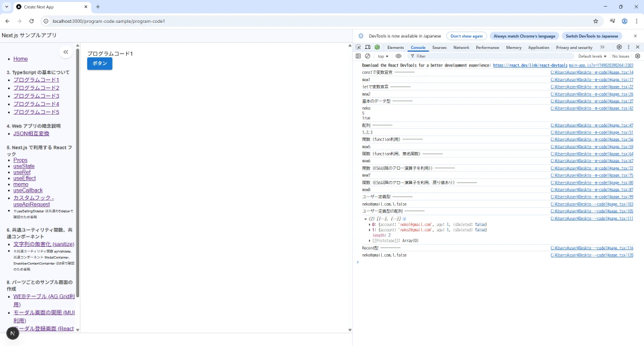644x346 pixels.
Task: Click the green Node.js DevTools icon
Action: click(377, 47)
